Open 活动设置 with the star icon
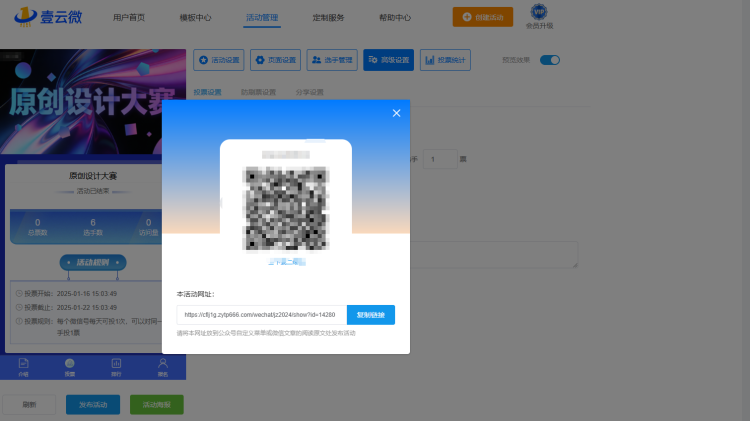Image resolution: width=750 pixels, height=421 pixels. pos(219,60)
